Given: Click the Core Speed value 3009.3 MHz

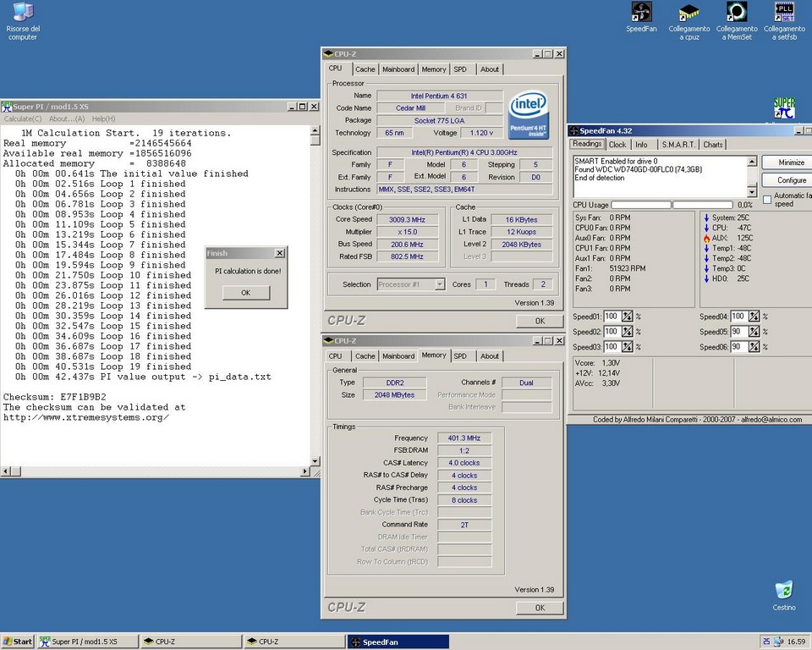Looking at the screenshot, I should click(x=408, y=220).
